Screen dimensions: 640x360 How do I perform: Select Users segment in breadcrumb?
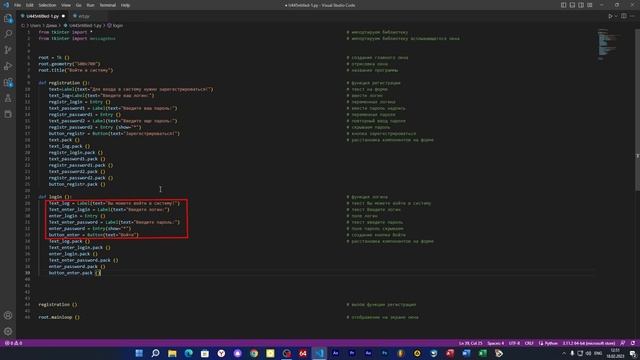tap(36, 25)
